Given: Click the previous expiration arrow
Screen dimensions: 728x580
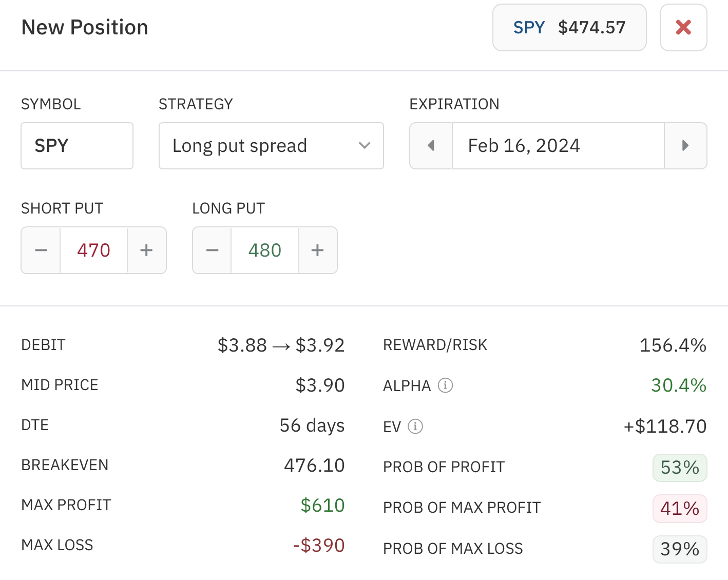Looking at the screenshot, I should pyautogui.click(x=431, y=146).
